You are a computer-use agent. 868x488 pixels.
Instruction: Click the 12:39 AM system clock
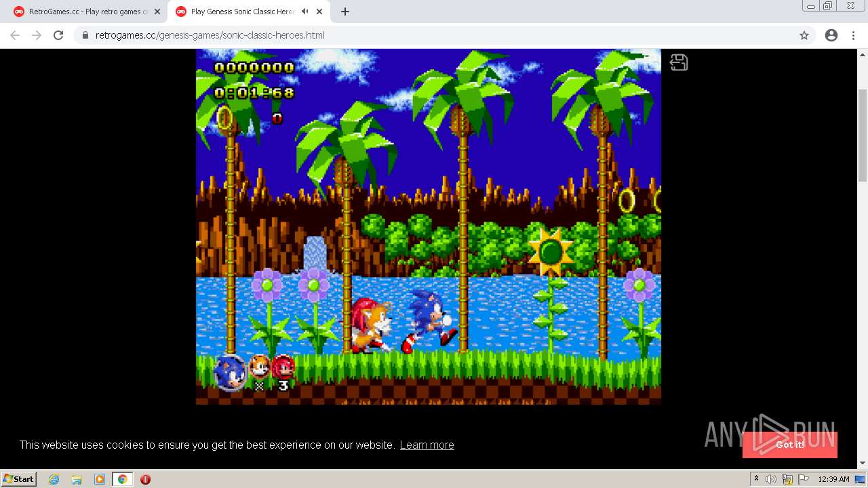coord(833,479)
